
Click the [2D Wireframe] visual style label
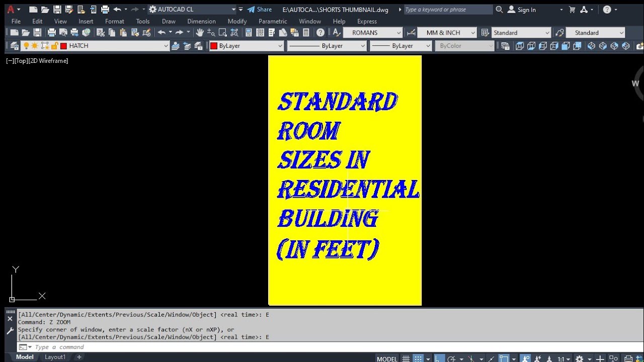click(x=48, y=61)
